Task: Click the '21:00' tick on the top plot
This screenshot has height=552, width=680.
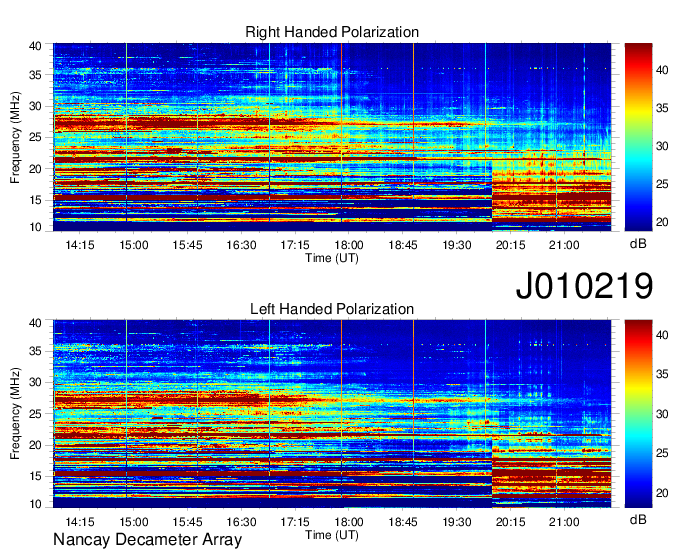Action: 564,245
